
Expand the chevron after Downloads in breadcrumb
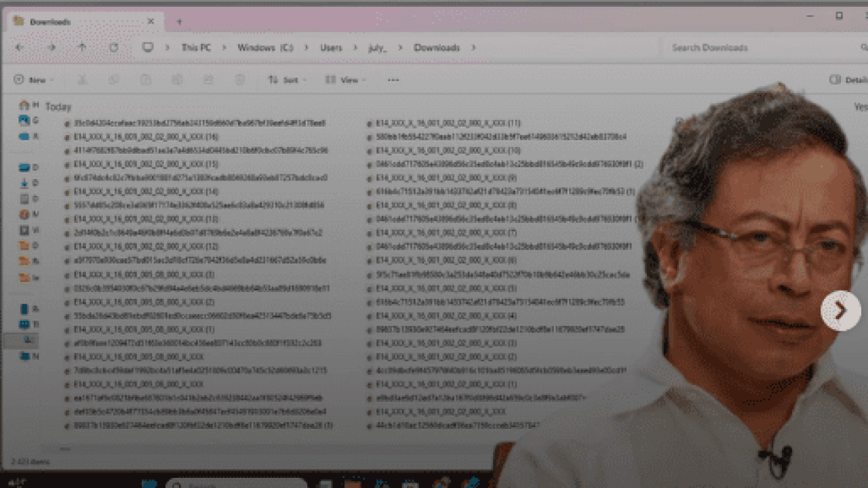[473, 47]
